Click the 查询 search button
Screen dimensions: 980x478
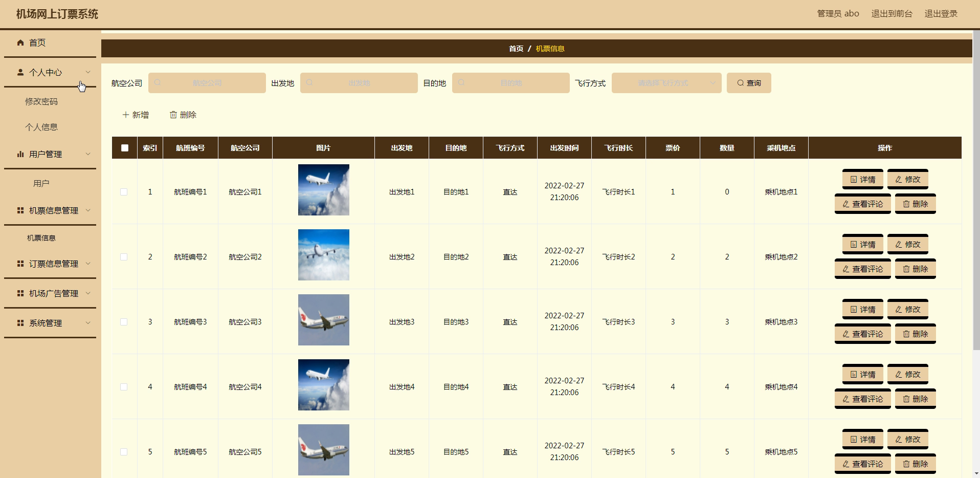[749, 83]
